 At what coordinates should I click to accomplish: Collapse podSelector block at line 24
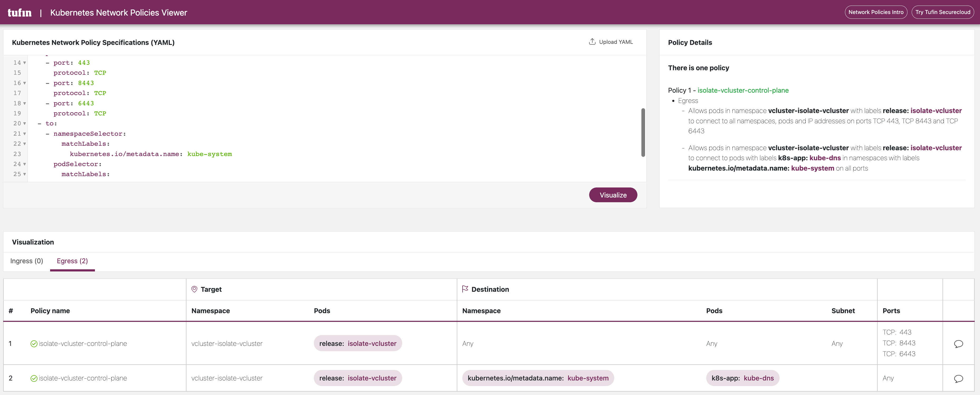(25, 164)
